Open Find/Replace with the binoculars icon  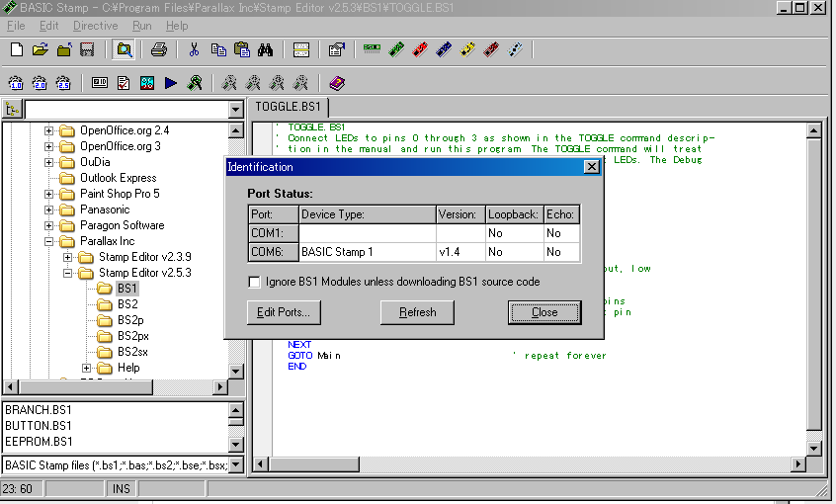(x=265, y=50)
